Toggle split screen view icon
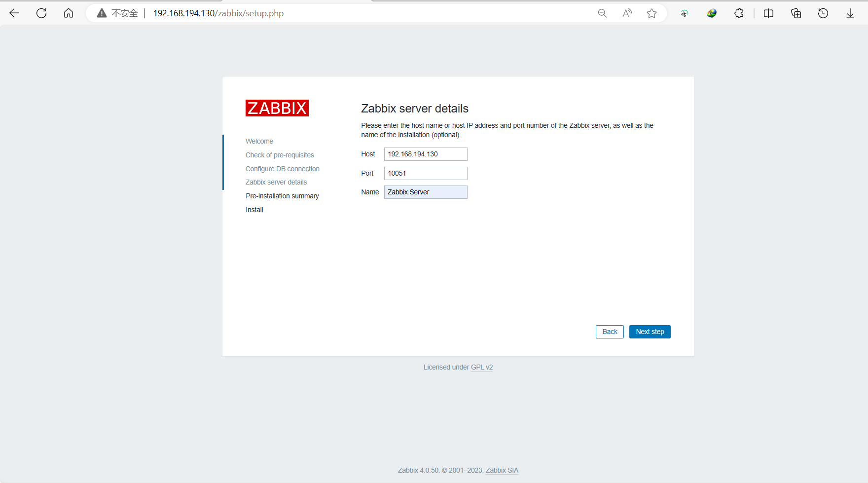This screenshot has height=483, width=868. (x=768, y=13)
